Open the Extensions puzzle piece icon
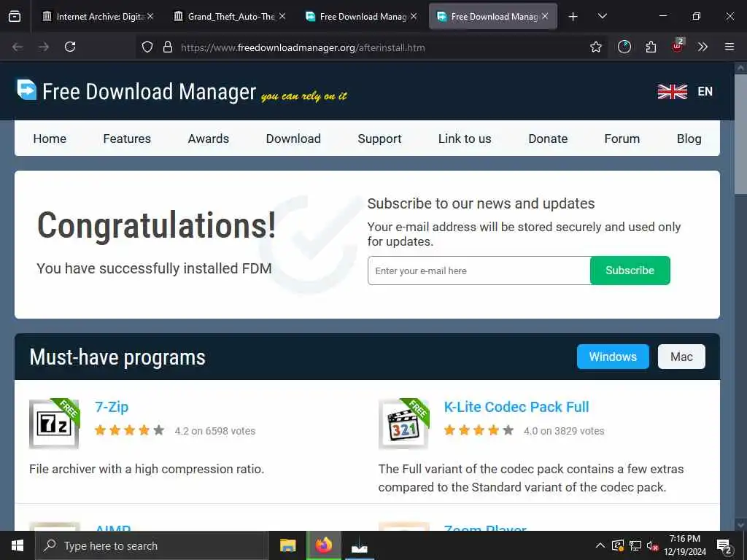Screen dimensions: 747x560 (651, 47)
